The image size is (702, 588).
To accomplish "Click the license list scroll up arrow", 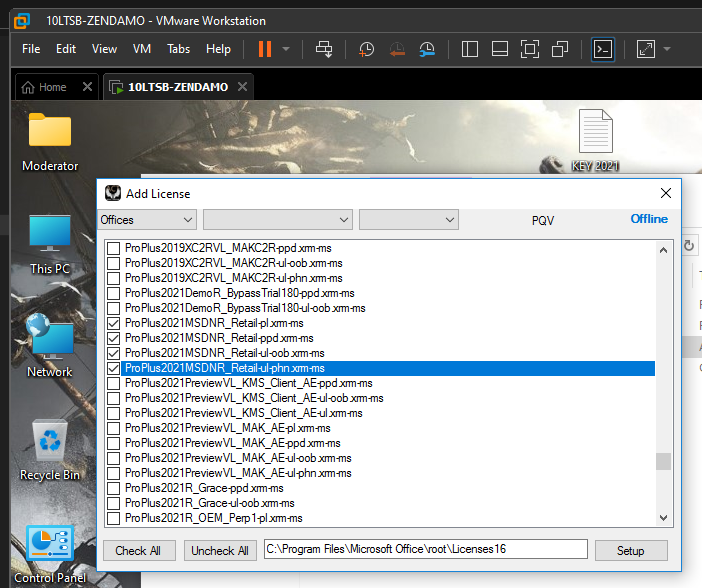I will click(663, 250).
